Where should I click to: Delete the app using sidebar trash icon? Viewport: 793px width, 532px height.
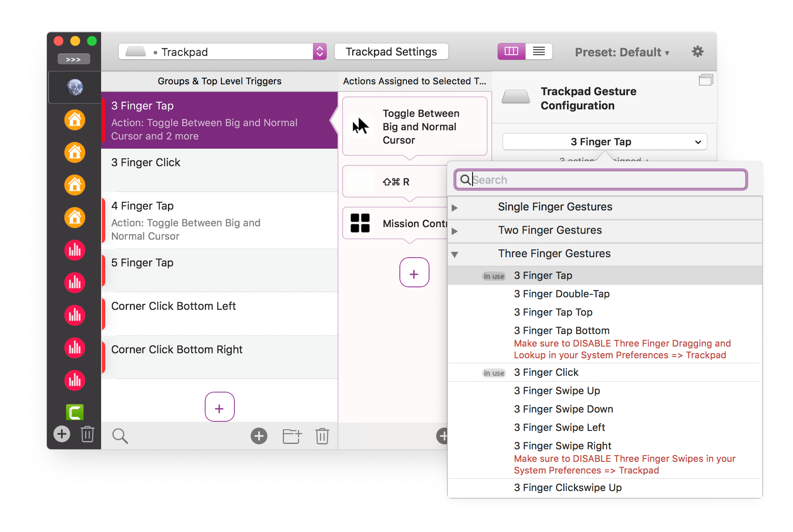point(87,434)
